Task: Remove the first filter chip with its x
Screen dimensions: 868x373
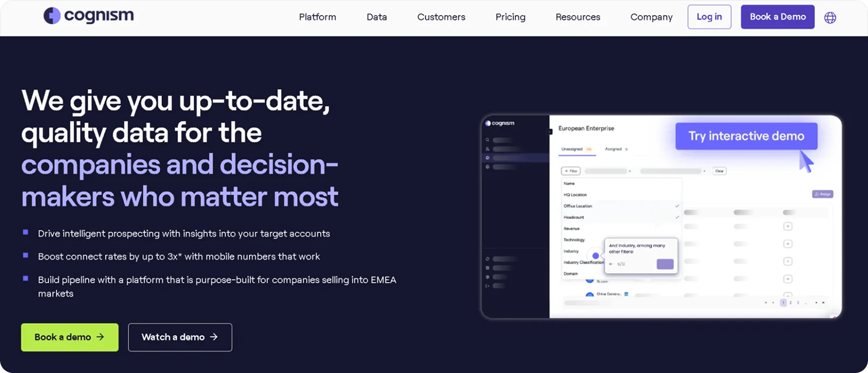Action: tap(630, 171)
